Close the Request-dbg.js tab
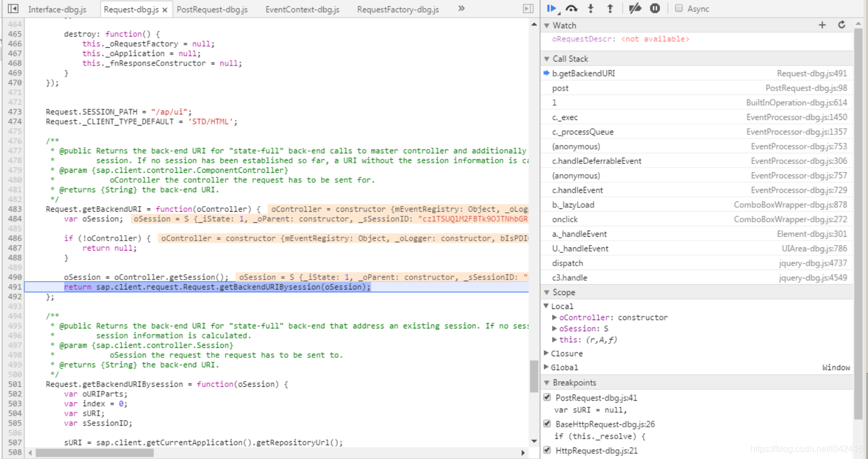The width and height of the screenshot is (868, 459). pos(165,10)
